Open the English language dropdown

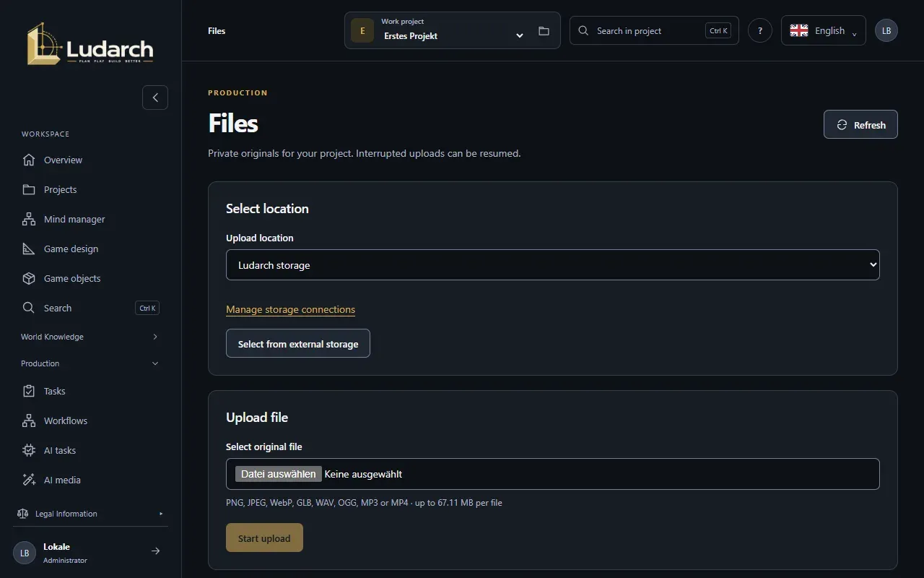coord(824,30)
